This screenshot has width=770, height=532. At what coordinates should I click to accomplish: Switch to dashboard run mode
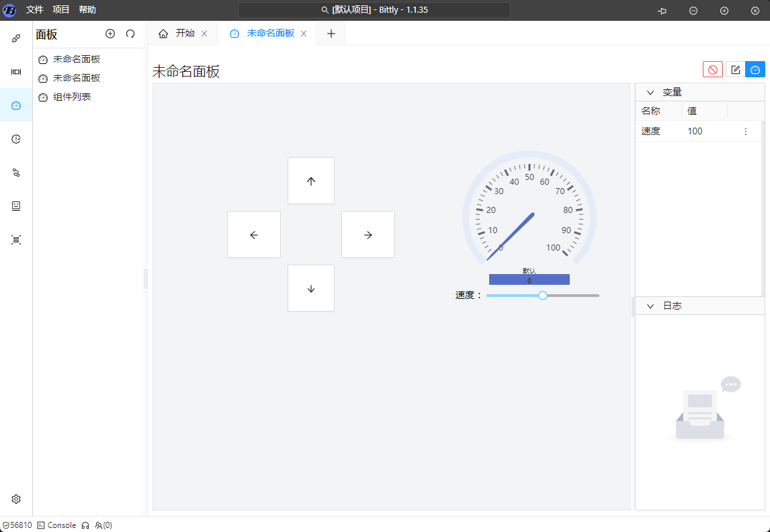point(755,69)
